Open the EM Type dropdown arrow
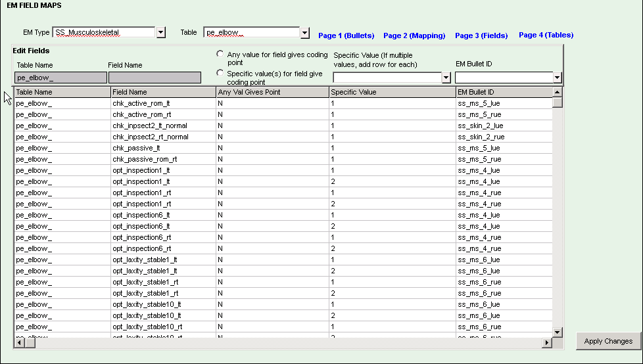The height and width of the screenshot is (364, 643). click(160, 32)
